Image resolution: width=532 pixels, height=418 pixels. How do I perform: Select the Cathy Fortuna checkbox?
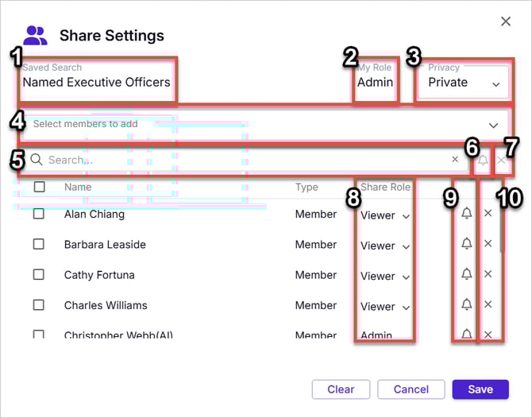coord(39,274)
